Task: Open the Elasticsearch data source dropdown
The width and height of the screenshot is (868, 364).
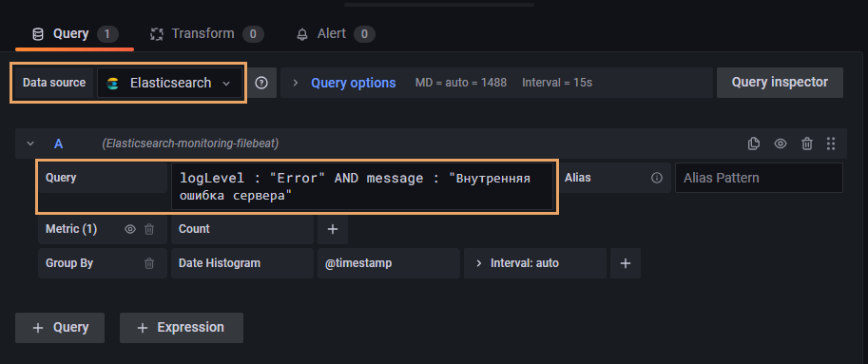Action: (169, 83)
